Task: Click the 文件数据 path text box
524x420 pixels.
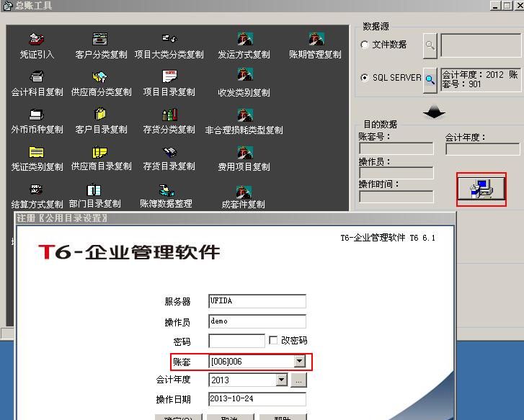Action: 481,45
